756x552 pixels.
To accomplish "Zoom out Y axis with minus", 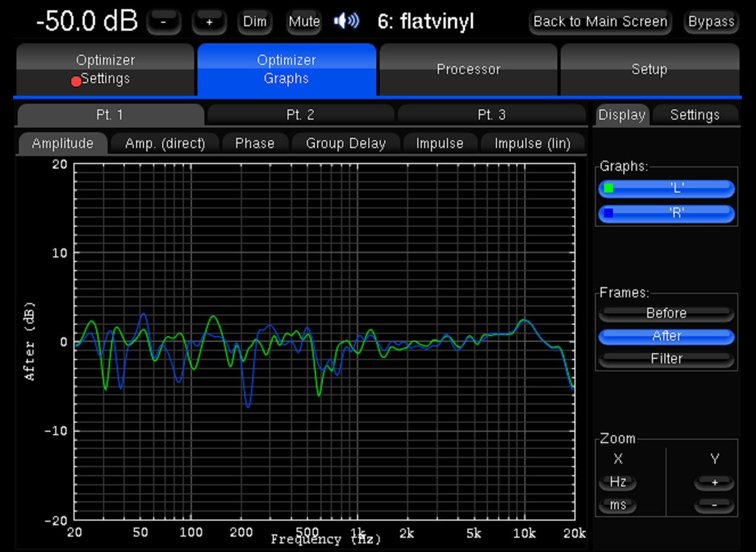I will point(714,505).
